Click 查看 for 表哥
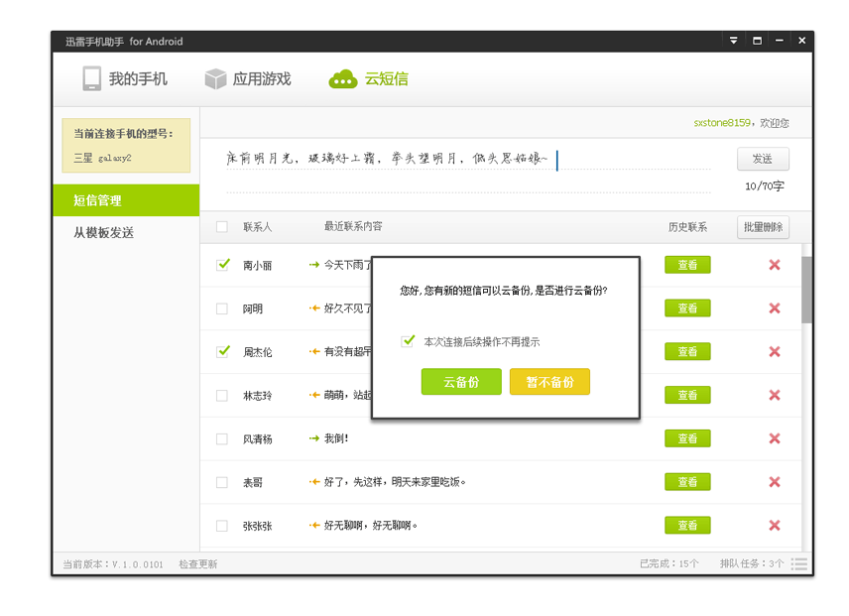The image size is (849, 616). pos(687,482)
